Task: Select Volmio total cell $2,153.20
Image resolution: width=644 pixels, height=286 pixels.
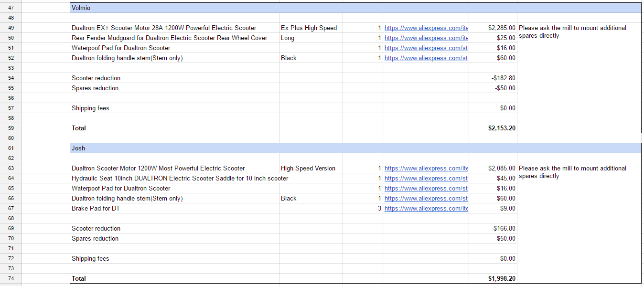Action: [493, 128]
